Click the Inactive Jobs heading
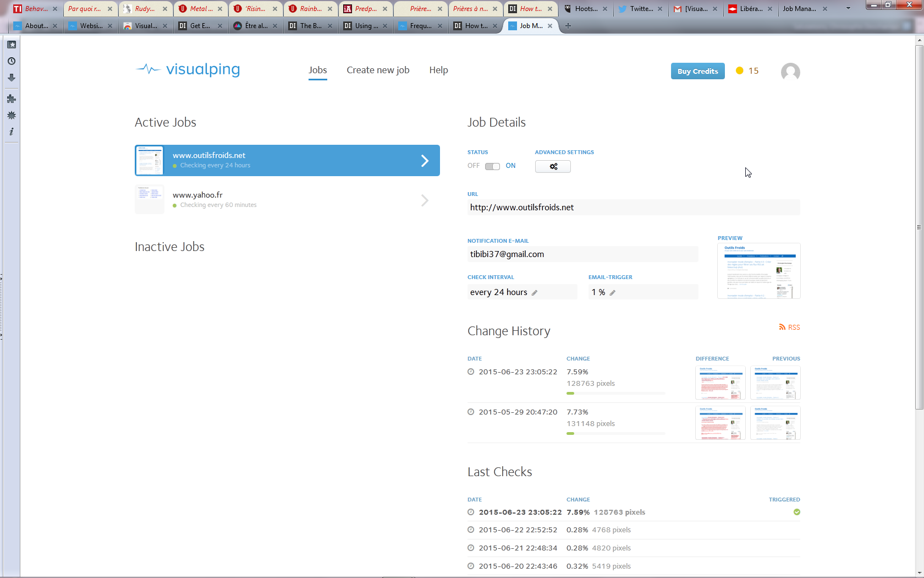 [169, 247]
